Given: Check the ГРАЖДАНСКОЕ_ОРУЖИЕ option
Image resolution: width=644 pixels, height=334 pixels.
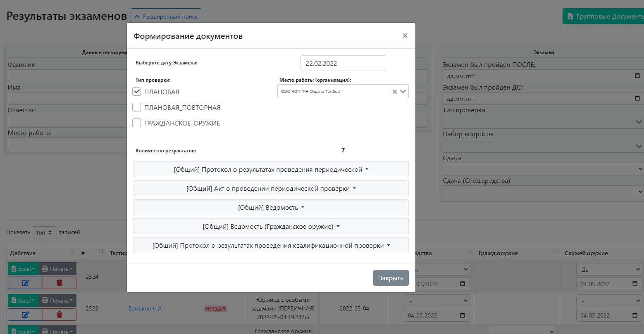Looking at the screenshot, I should (x=136, y=123).
